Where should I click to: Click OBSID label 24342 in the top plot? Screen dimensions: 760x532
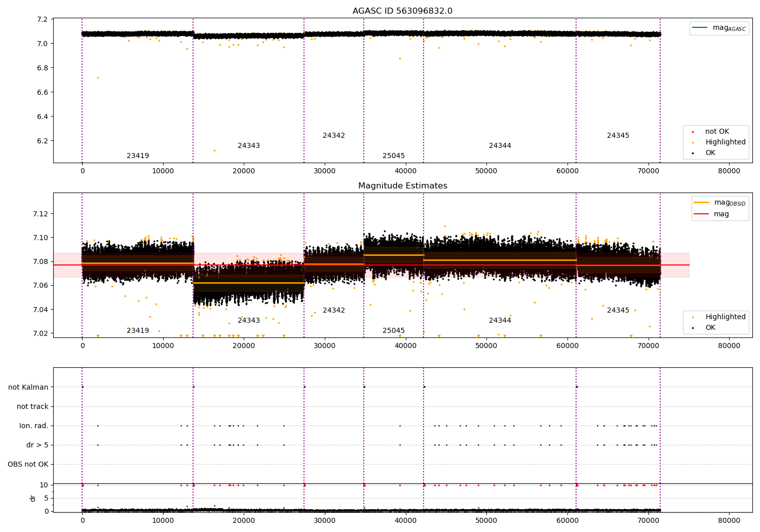[x=334, y=135]
